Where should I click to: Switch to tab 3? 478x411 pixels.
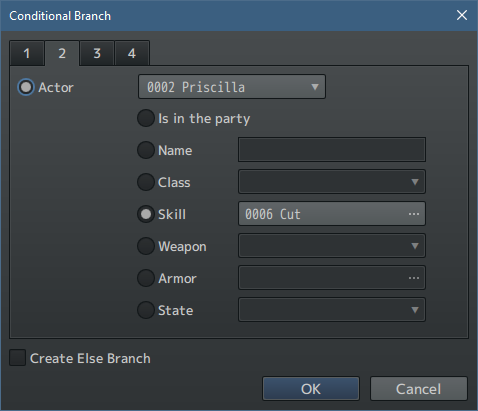point(97,53)
